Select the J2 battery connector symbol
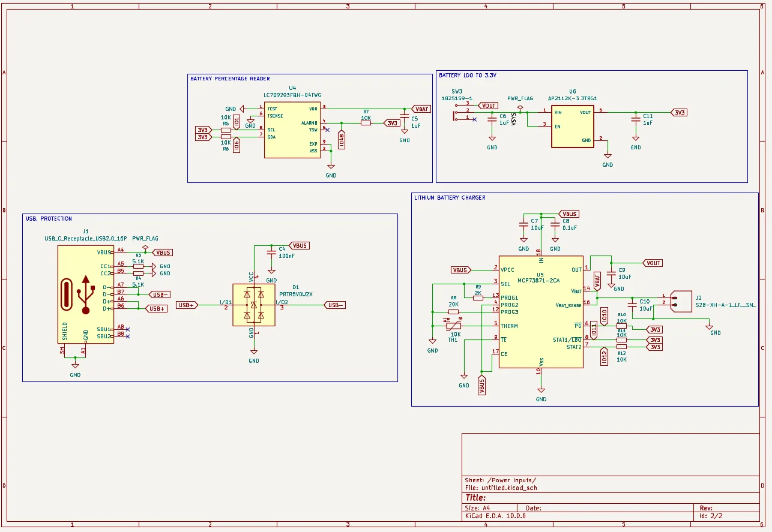The image size is (772, 532). 681,302
